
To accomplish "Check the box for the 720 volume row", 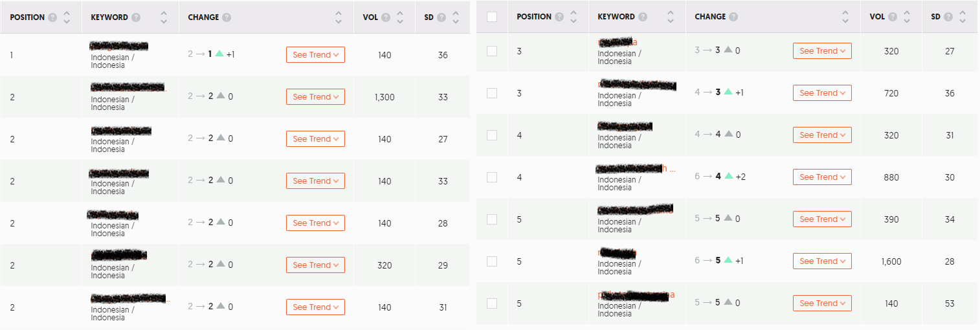I will coord(492,93).
